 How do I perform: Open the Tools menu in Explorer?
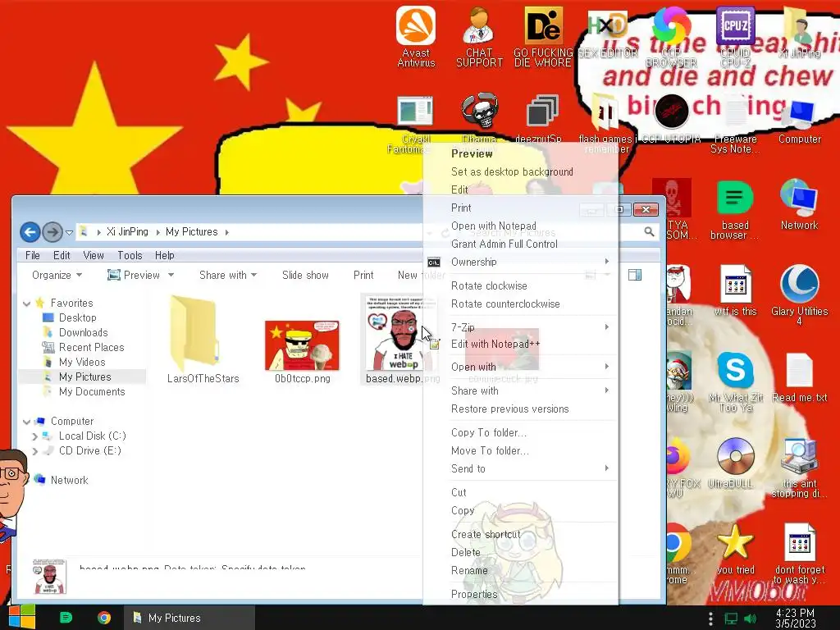[130, 256]
